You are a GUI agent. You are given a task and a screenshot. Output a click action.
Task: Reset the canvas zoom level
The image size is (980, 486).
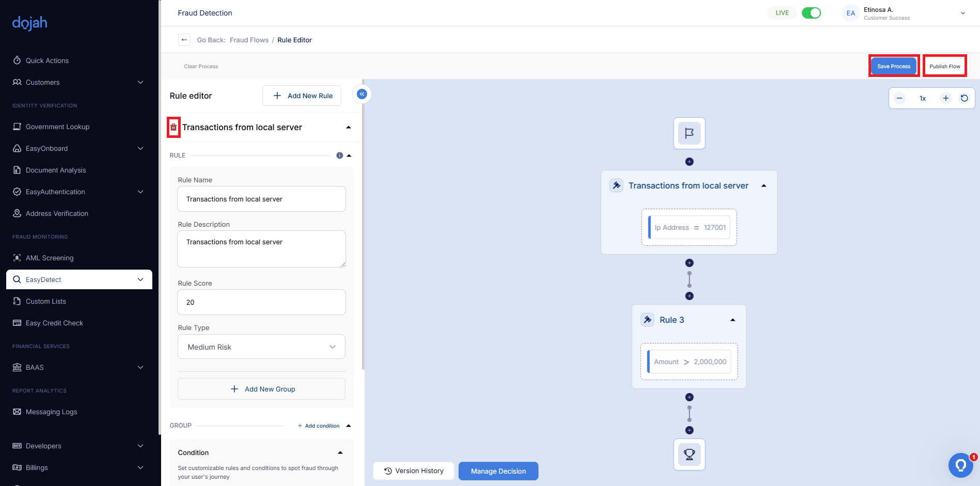point(965,98)
